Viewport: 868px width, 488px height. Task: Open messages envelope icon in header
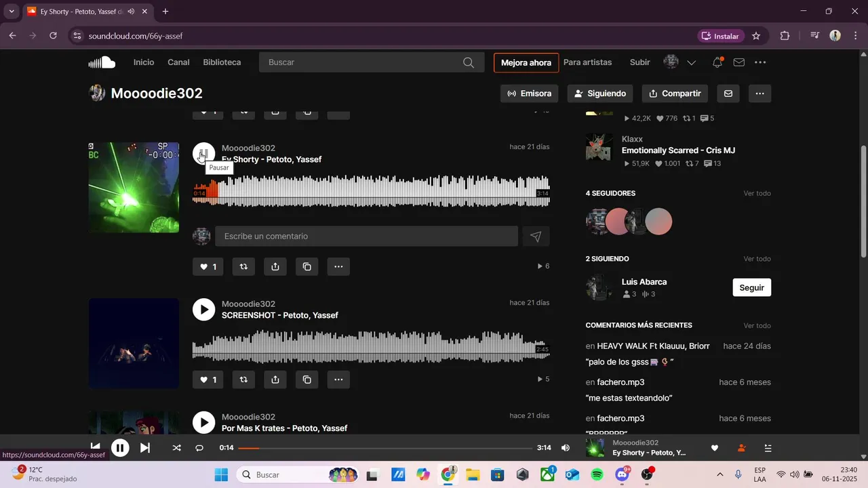tap(739, 62)
